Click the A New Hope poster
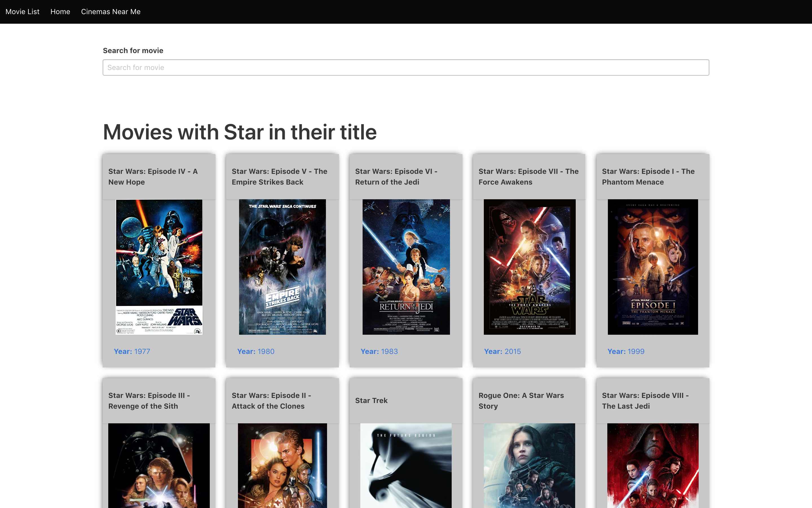This screenshot has width=812, height=508. [159, 267]
